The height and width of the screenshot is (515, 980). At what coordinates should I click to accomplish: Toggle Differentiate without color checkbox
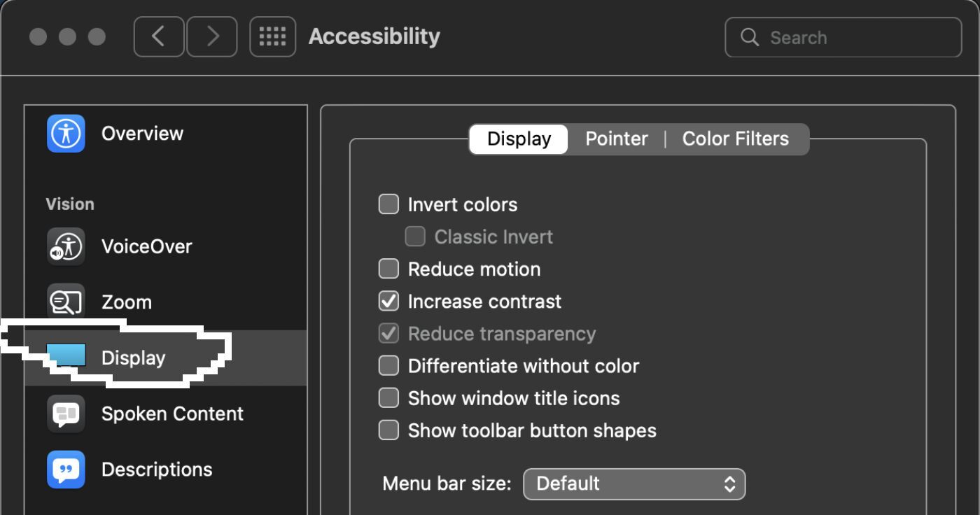(x=388, y=365)
